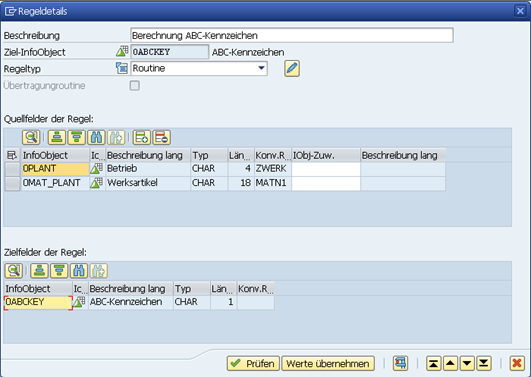Viewport: 531px width, 377px height.
Task: Click Typ column header in Zielfelder table
Action: click(x=192, y=289)
